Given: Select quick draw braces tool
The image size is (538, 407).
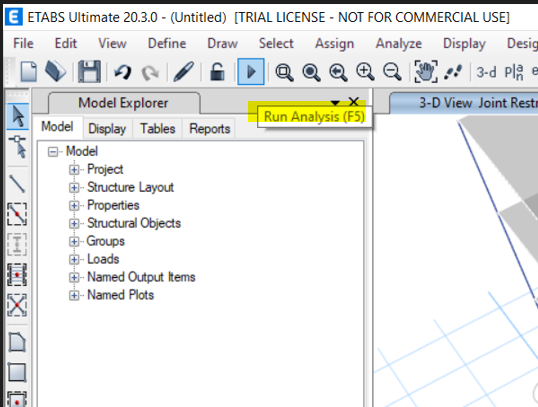Looking at the screenshot, I should [x=17, y=305].
